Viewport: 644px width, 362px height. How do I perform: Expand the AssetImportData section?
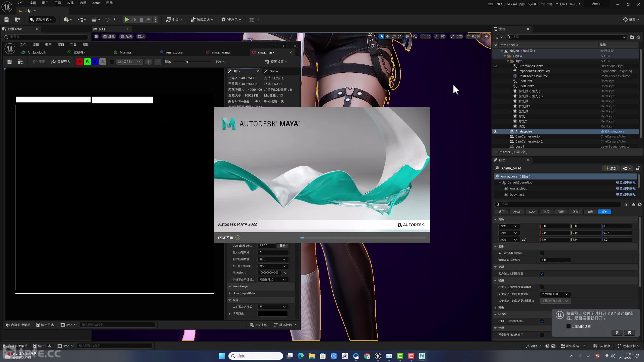[x=230, y=293]
